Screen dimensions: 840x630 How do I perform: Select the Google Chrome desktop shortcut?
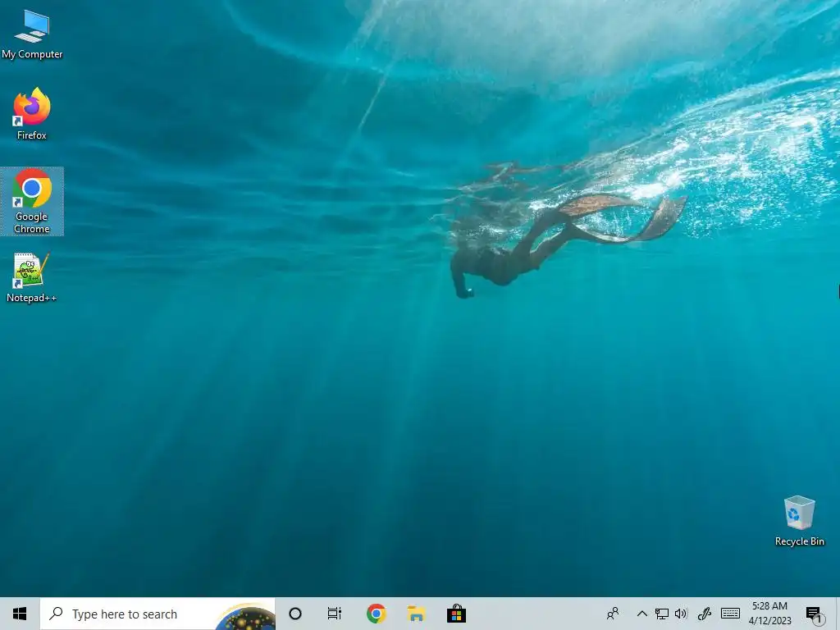32,202
